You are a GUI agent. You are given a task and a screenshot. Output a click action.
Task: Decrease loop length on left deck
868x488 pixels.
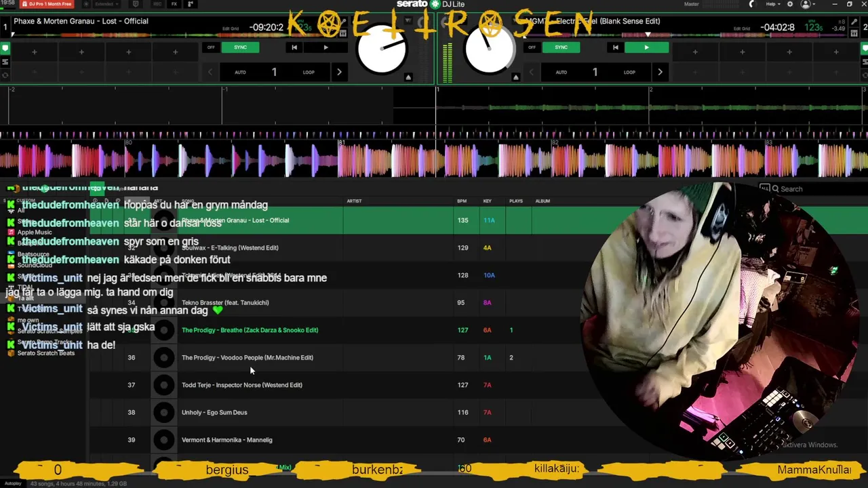point(210,72)
